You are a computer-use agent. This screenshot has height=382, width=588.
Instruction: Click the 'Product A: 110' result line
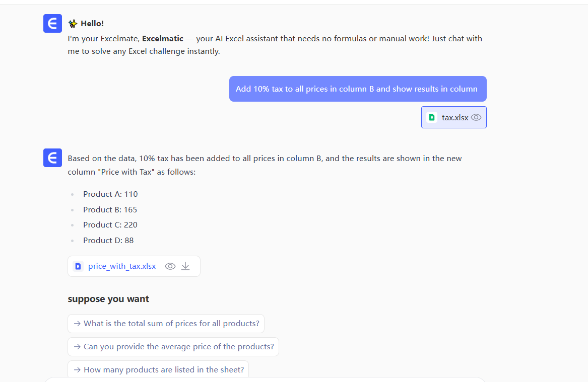[x=110, y=194]
